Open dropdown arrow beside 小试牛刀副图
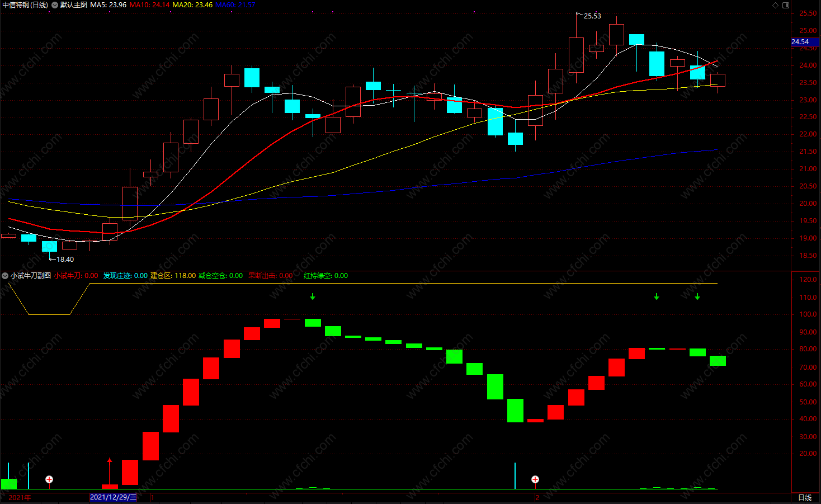The width and height of the screenshot is (821, 504). tap(5, 276)
